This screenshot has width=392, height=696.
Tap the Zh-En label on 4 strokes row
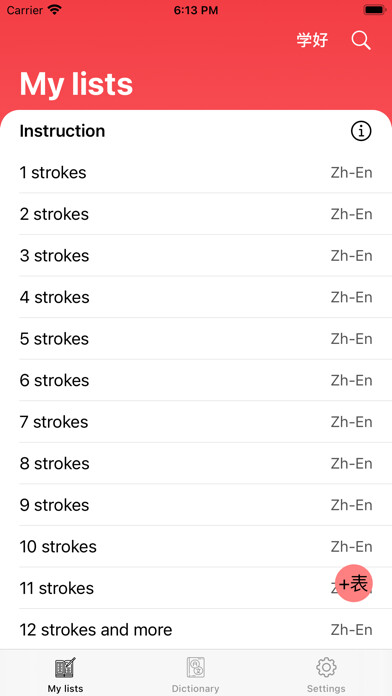pyautogui.click(x=351, y=297)
